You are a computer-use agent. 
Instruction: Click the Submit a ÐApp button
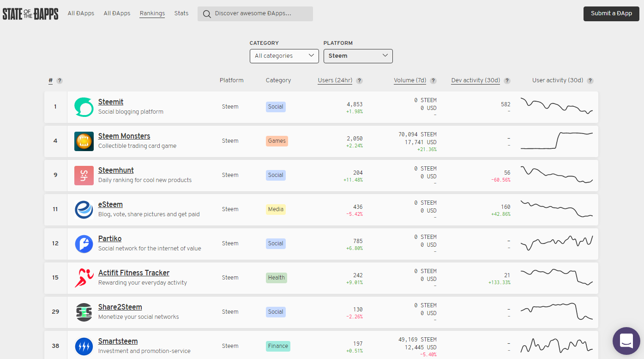(x=612, y=14)
